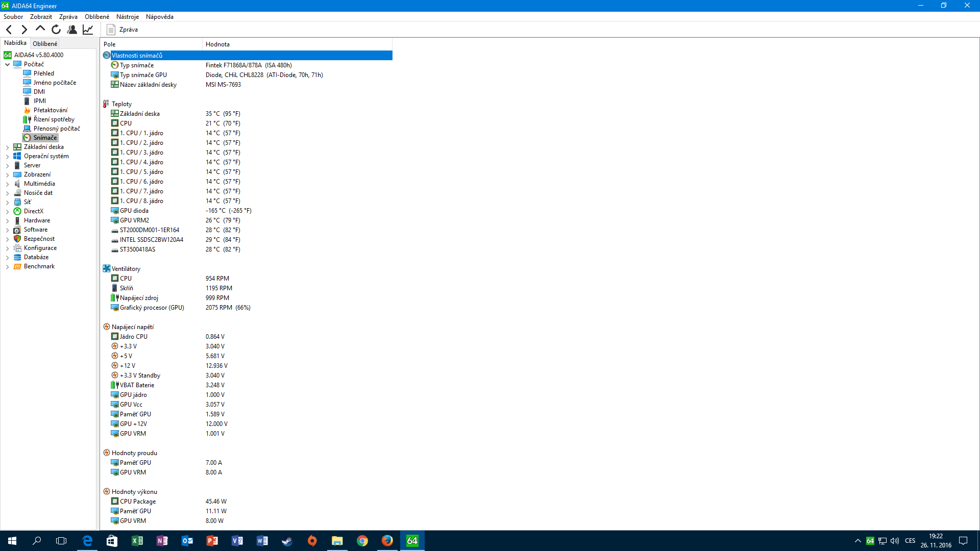Select the DMI tree item
Screen dimensions: 980x551
(x=39, y=92)
